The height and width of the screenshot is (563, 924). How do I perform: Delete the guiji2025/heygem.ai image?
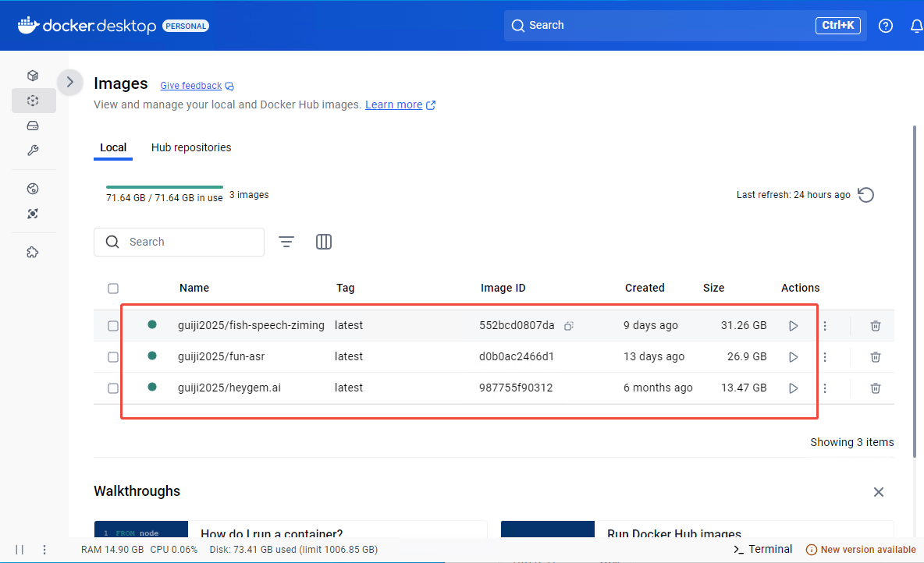(876, 388)
